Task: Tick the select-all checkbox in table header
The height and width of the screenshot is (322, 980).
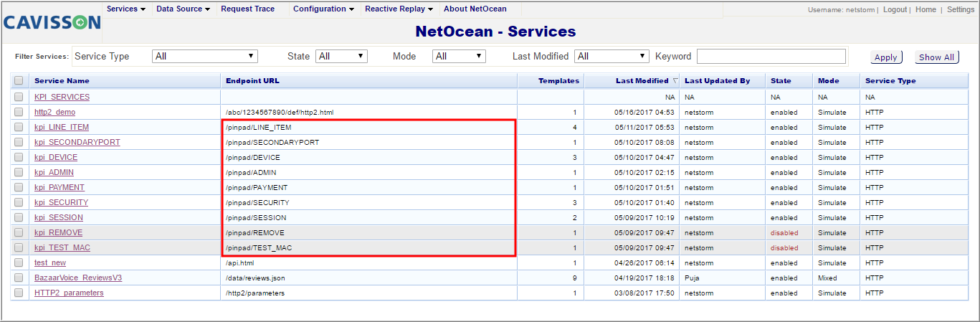Action: click(x=19, y=81)
